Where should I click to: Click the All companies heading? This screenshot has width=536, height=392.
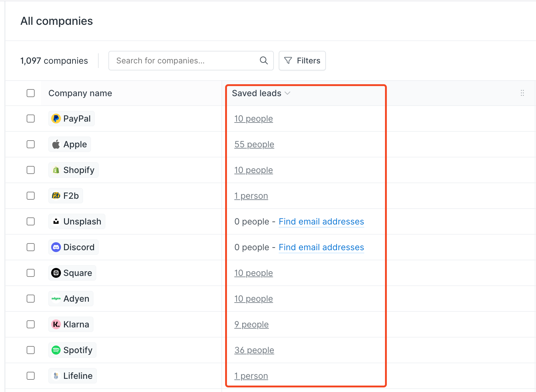tap(57, 21)
